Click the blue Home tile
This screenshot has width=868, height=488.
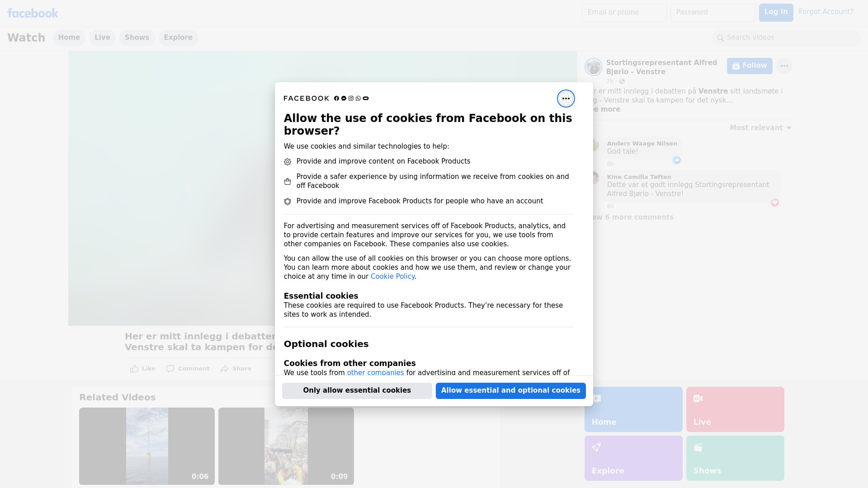(633, 409)
